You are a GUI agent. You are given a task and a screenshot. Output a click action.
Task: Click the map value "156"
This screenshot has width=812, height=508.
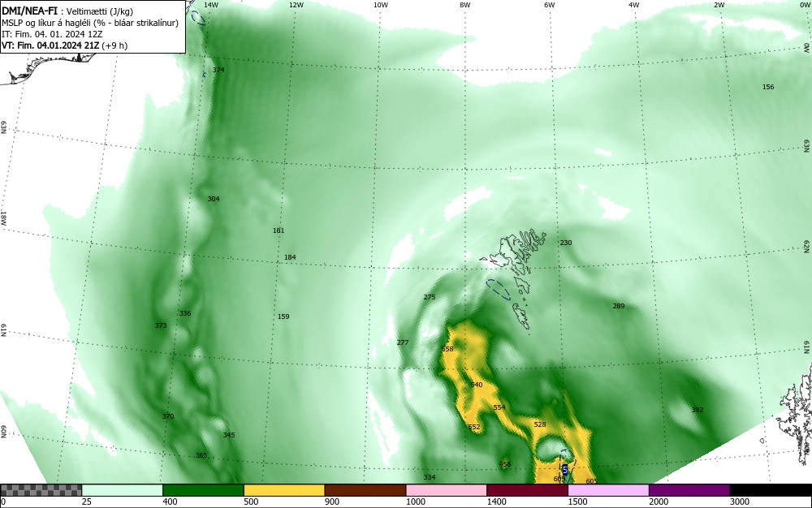[x=768, y=87]
